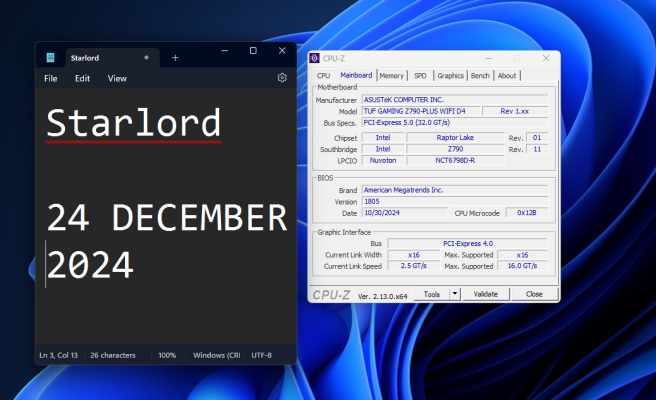This screenshot has width=656, height=400.
Task: Minimize the CPU-Z window
Action: [x=488, y=58]
